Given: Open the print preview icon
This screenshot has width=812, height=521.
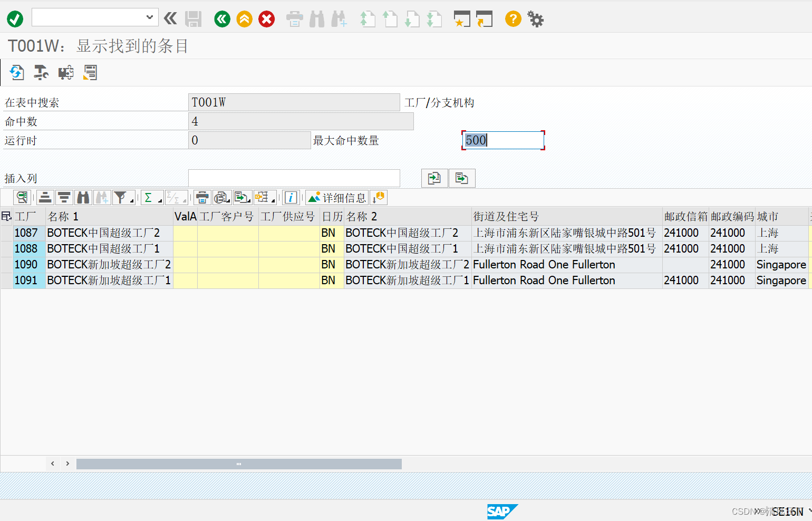Looking at the screenshot, I should [x=221, y=197].
